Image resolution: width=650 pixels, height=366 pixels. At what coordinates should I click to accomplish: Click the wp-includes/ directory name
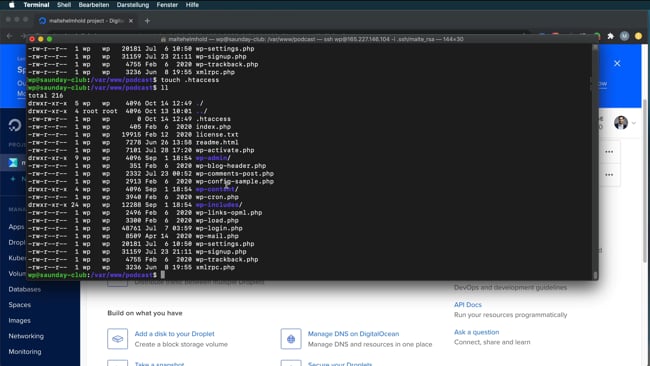click(219, 205)
